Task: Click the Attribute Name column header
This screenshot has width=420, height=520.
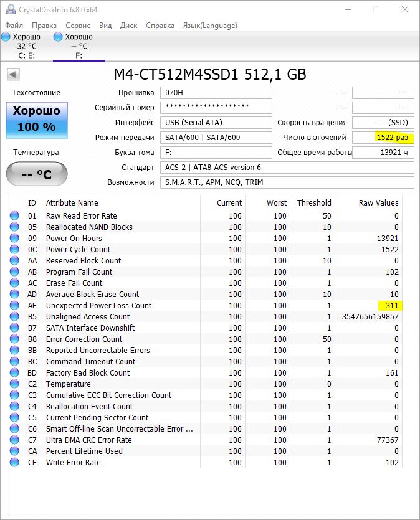Action: pyautogui.click(x=72, y=202)
